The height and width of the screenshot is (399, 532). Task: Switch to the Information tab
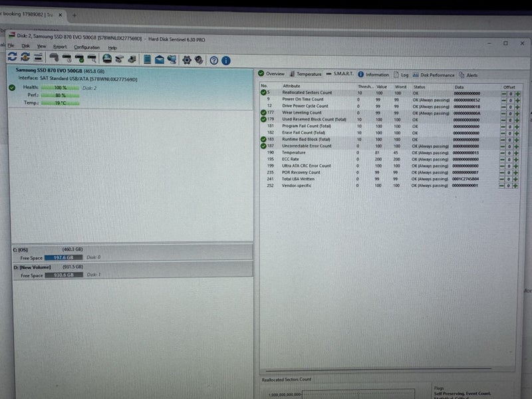(x=374, y=74)
